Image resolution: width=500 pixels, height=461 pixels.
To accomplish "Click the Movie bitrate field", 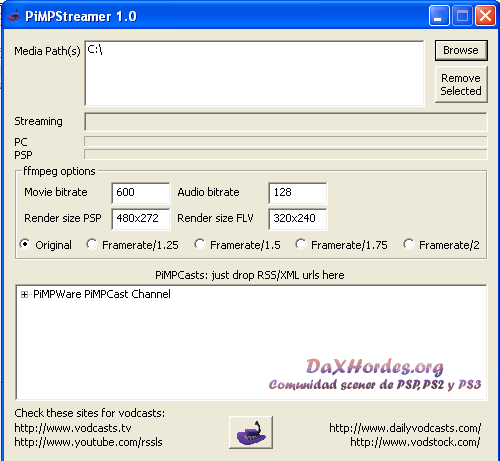I will tap(141, 192).
